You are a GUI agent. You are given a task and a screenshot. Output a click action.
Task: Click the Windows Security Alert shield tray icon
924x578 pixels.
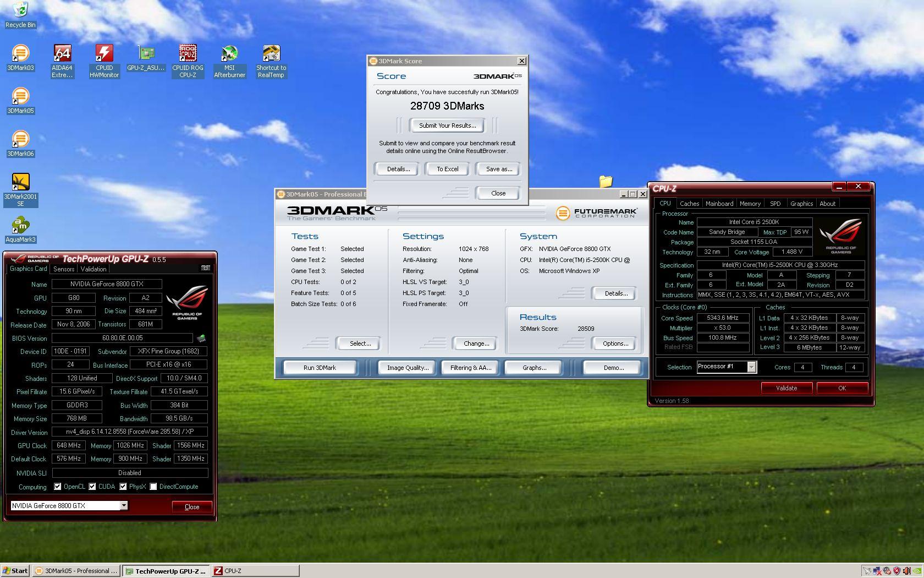click(x=897, y=571)
